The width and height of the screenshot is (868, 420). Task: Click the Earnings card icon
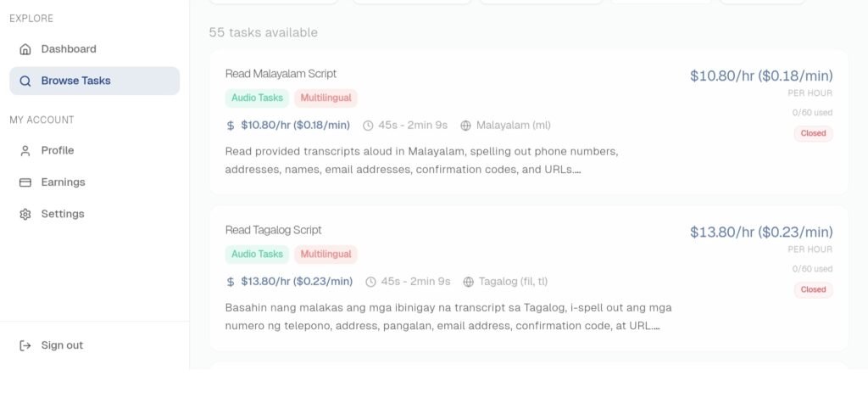pos(25,182)
